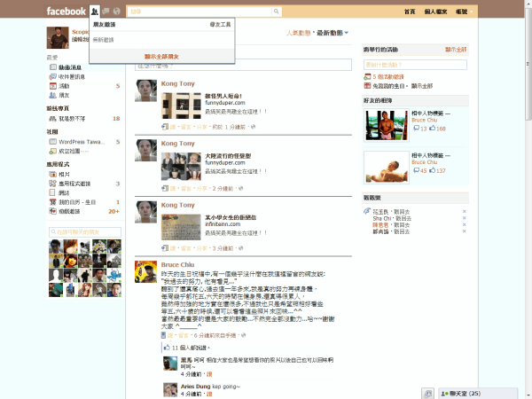Open infiniteinn.com post thumbnail

point(181,227)
